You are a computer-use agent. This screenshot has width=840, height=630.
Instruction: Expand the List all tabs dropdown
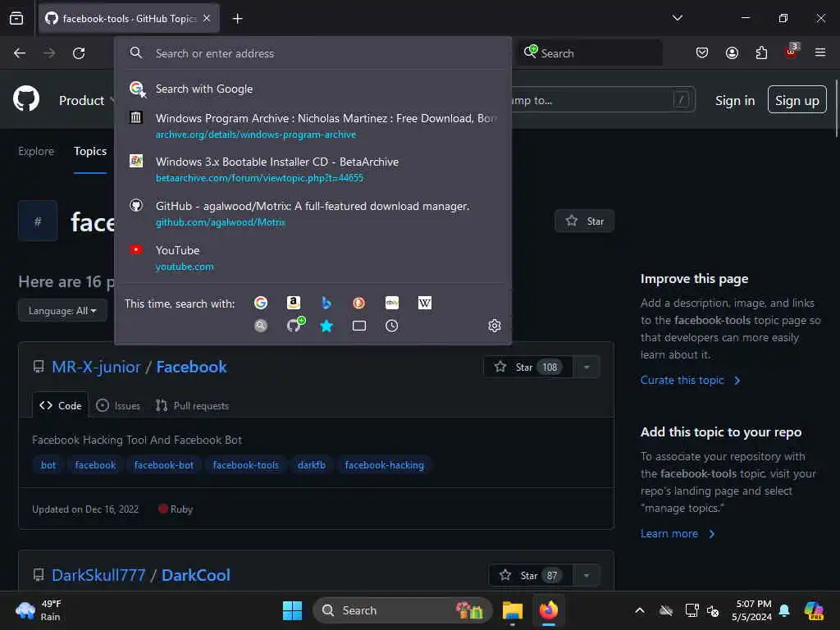coord(677,18)
